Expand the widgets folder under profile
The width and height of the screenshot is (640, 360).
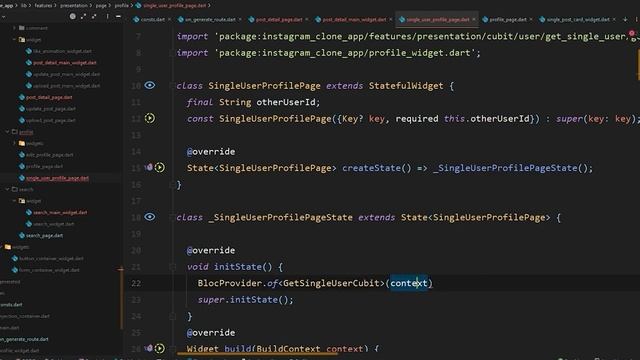(14, 143)
